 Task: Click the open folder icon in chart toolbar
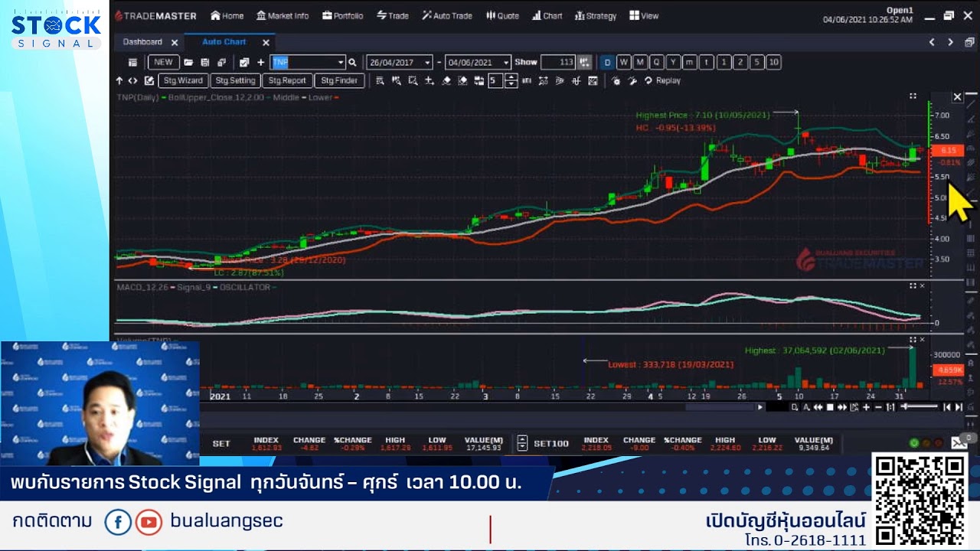(188, 62)
